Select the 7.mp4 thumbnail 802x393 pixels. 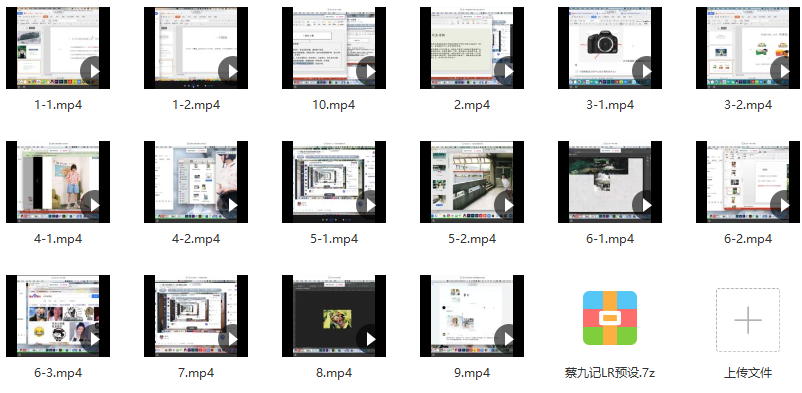(x=196, y=316)
